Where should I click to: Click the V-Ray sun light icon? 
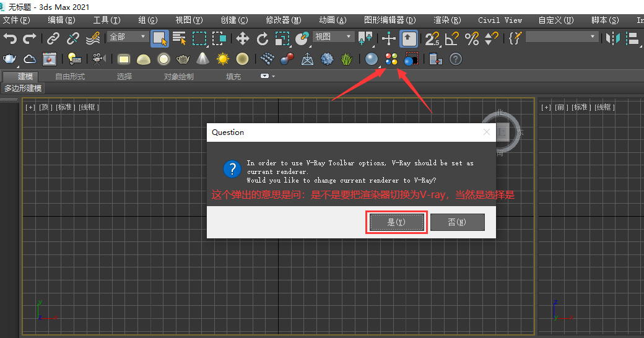click(x=222, y=59)
